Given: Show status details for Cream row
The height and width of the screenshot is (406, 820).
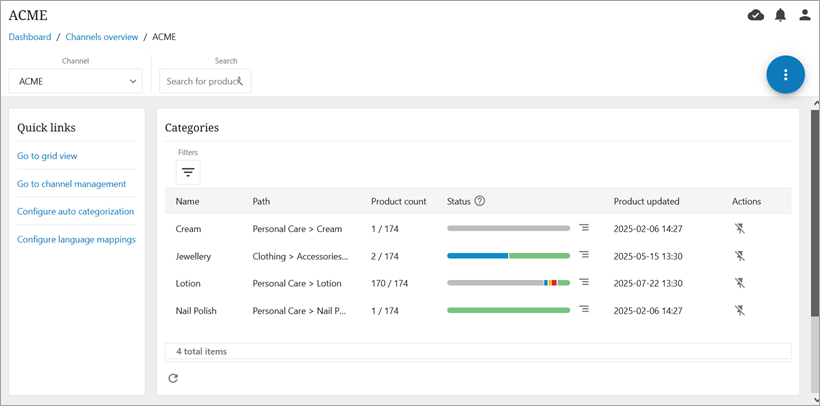Looking at the screenshot, I should point(584,228).
